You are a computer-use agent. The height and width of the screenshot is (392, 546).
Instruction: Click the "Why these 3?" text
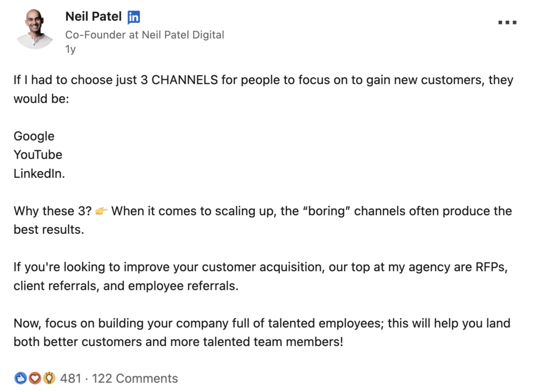pyautogui.click(x=52, y=211)
